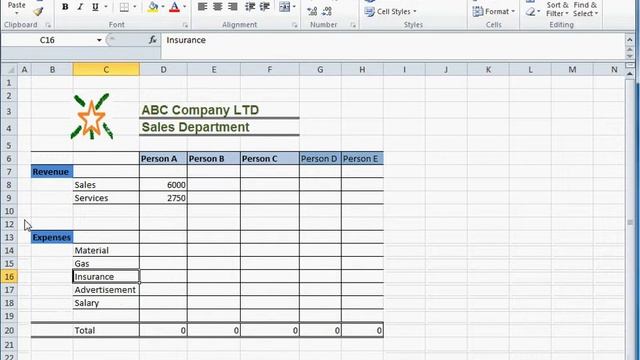
Task: Open the Paste dropdown arrow
Action: 17,13
